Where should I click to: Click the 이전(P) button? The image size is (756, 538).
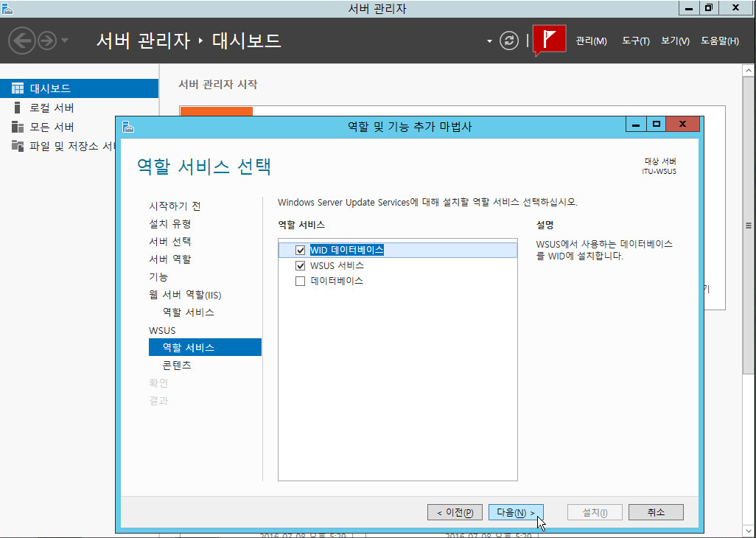(455, 512)
